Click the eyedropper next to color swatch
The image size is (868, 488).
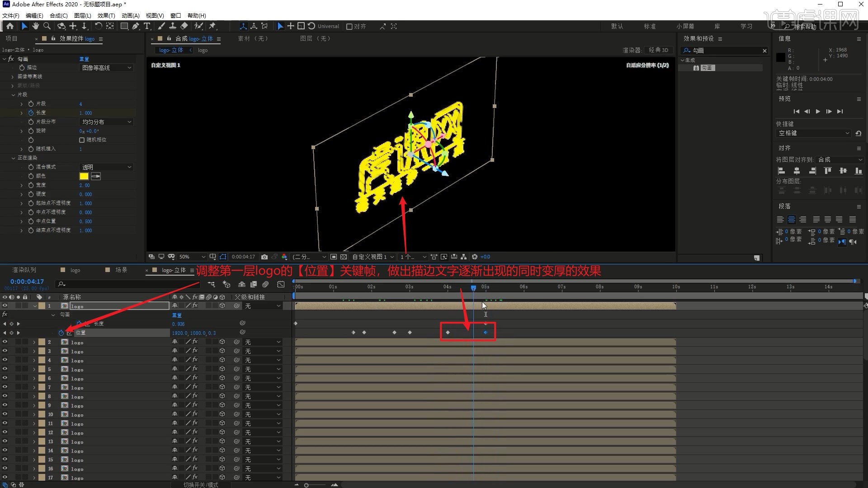tap(96, 176)
